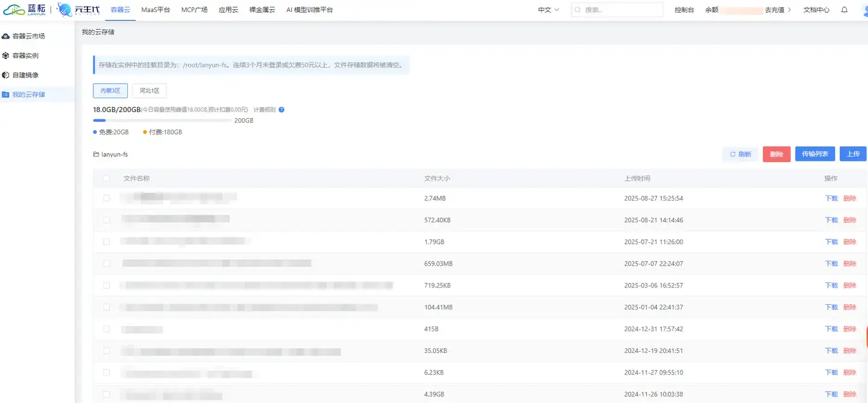
Task: Click the timestamp 2024-12-31 17:57:42
Action: pyautogui.click(x=653, y=329)
